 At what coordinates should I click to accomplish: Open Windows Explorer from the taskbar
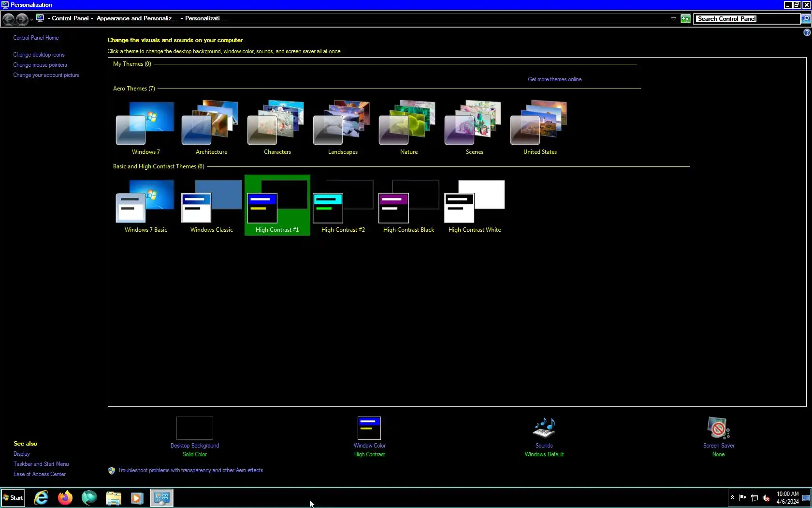[114, 498]
